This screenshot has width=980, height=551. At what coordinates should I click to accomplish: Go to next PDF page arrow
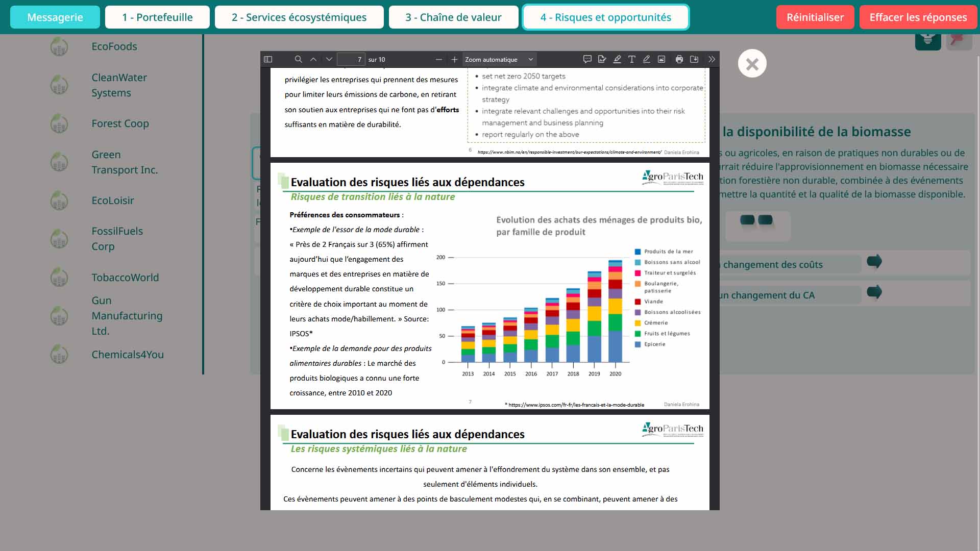(x=329, y=60)
